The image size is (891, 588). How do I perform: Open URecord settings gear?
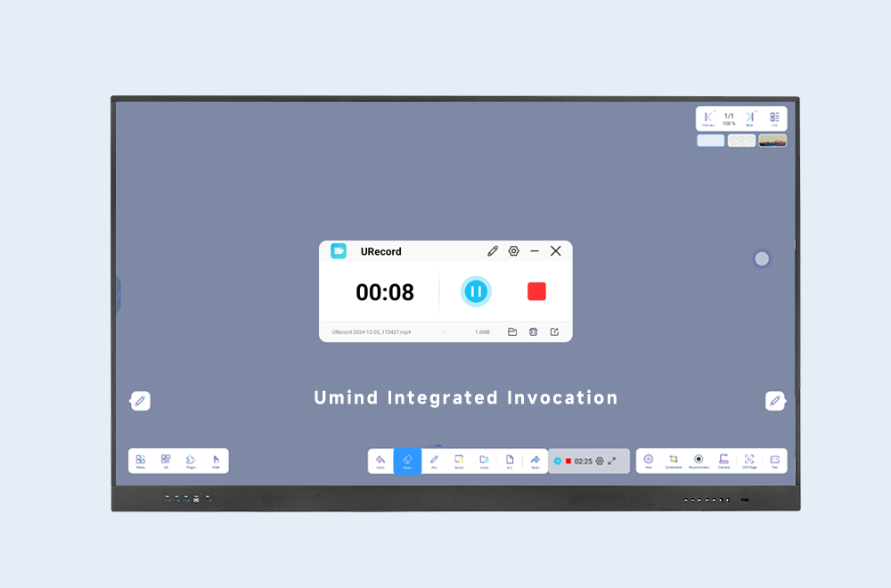click(x=514, y=251)
